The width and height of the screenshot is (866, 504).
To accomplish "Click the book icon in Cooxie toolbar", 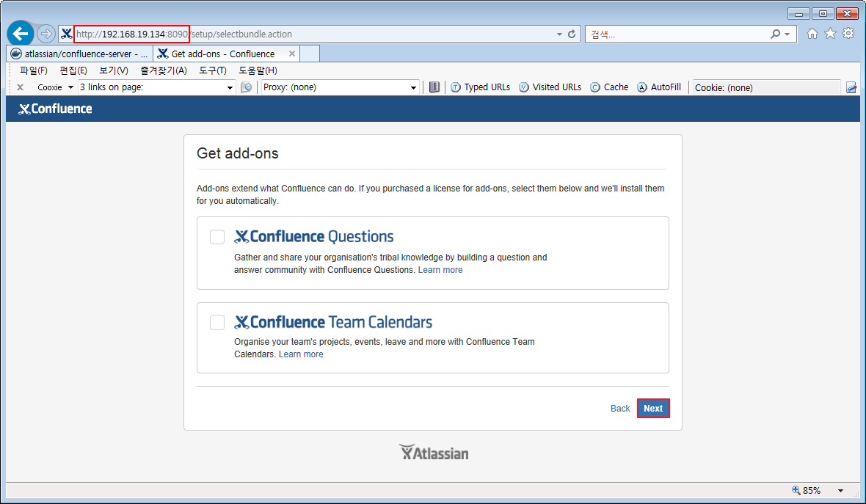I will (434, 87).
